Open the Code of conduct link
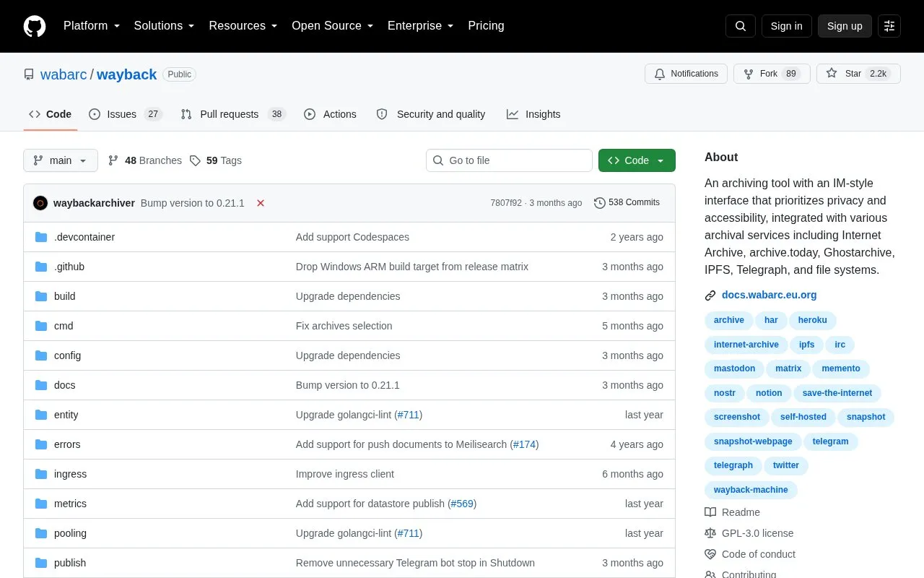The image size is (924, 578). click(759, 554)
